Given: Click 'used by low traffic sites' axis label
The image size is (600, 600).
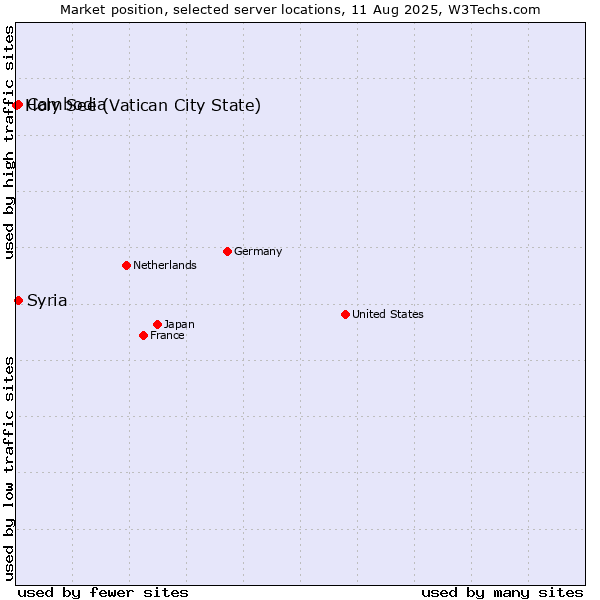Looking at the screenshot, I should click(x=9, y=469).
